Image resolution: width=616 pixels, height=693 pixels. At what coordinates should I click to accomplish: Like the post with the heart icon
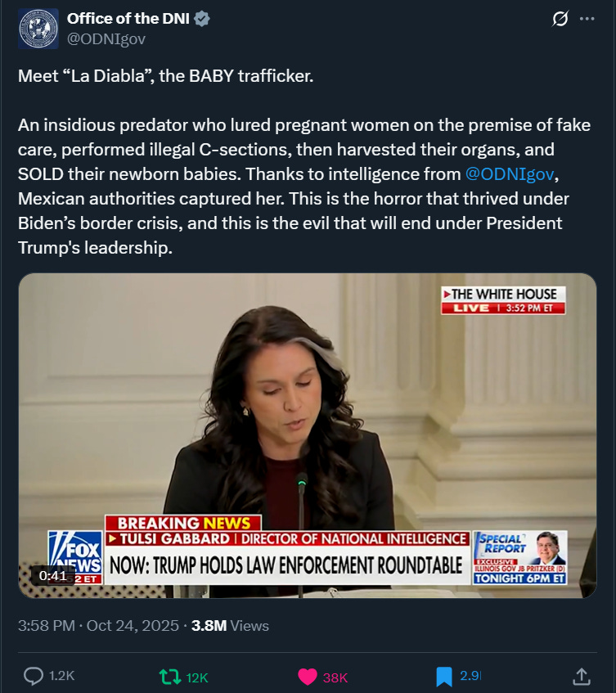click(x=308, y=677)
